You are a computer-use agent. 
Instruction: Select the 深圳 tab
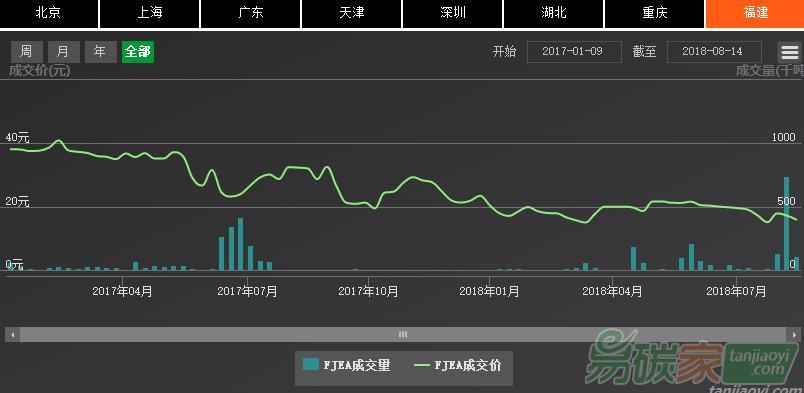click(x=453, y=13)
